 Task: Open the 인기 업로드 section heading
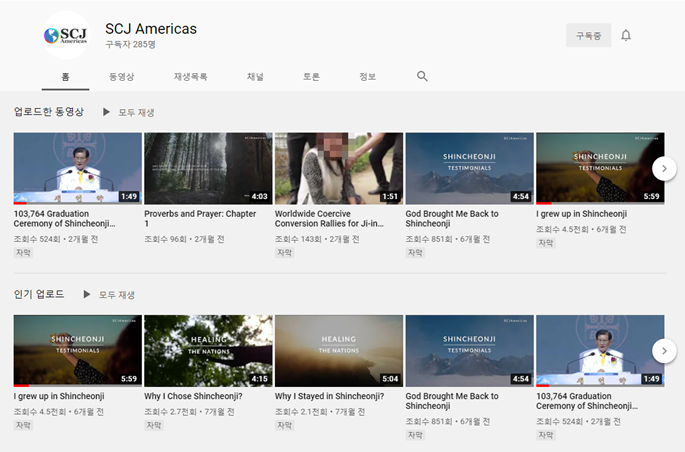tap(39, 294)
